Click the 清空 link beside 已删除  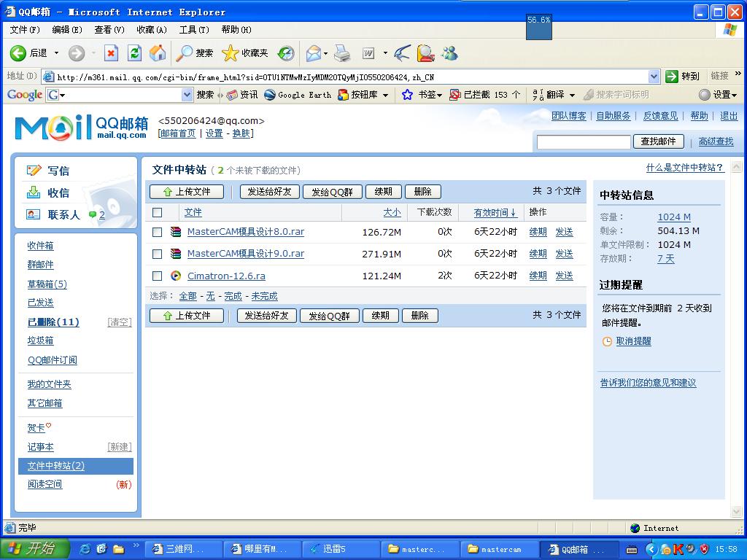(x=119, y=322)
